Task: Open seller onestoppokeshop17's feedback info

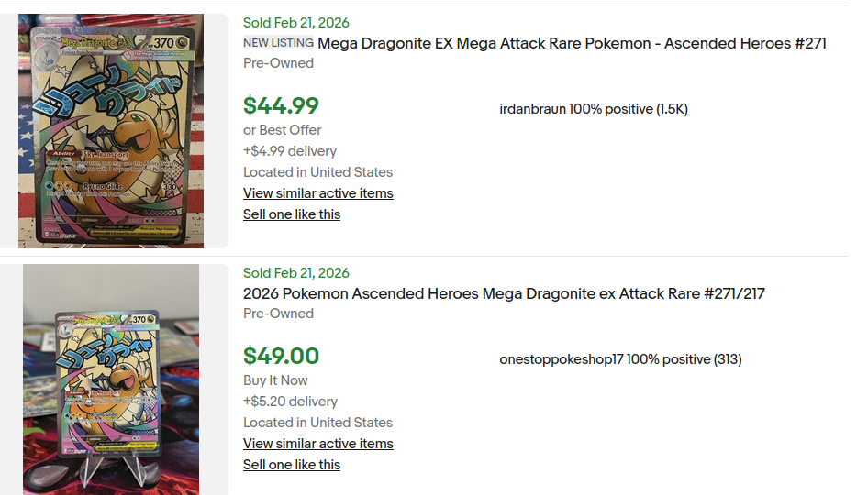Action: coord(620,359)
